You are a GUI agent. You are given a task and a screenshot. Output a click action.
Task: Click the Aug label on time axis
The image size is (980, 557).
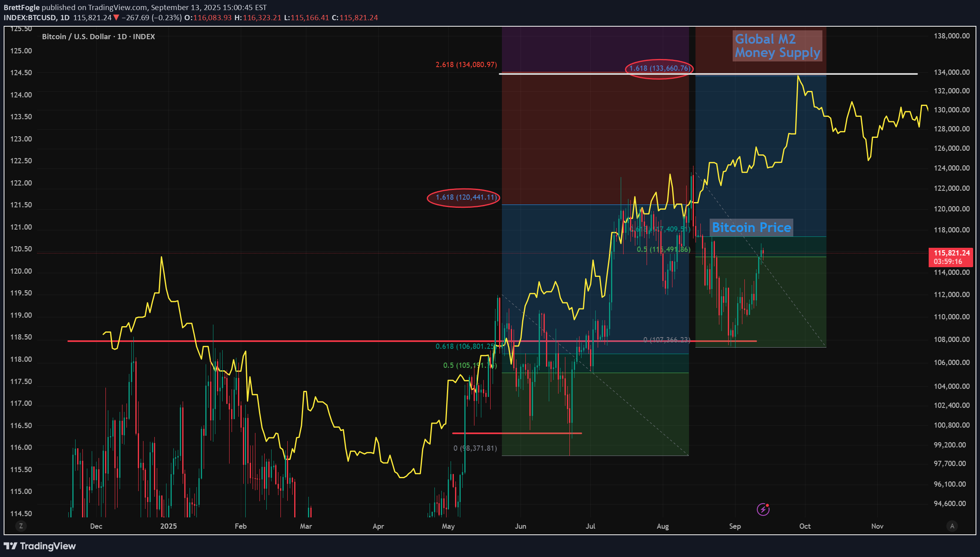(x=663, y=526)
